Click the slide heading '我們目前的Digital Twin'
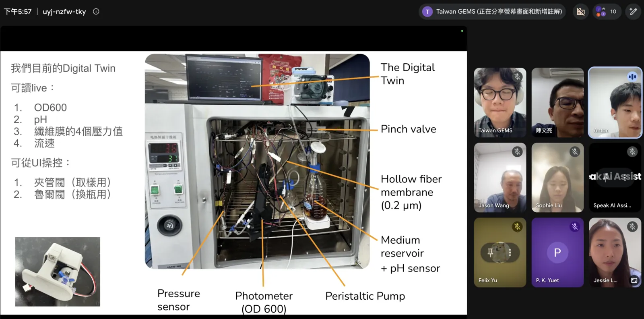 click(x=63, y=68)
